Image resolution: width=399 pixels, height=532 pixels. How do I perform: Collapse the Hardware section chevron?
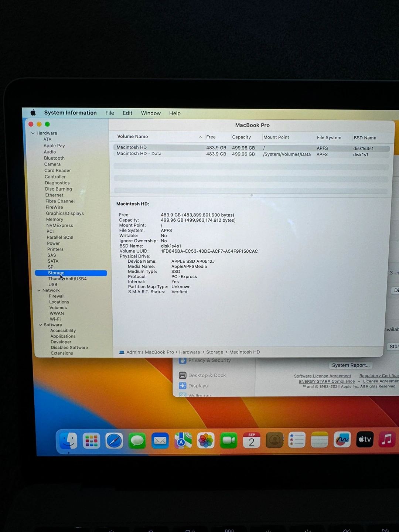tap(33, 133)
